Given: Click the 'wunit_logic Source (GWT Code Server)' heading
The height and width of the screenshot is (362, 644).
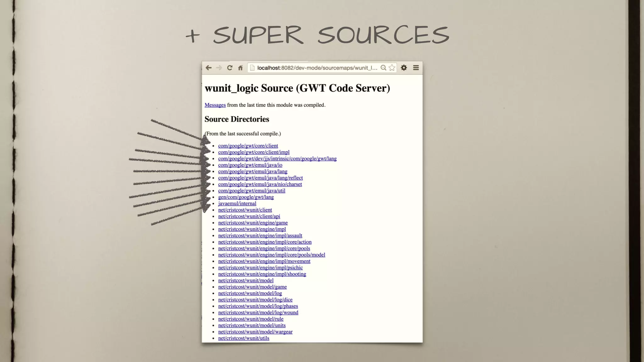Looking at the screenshot, I should tap(297, 88).
